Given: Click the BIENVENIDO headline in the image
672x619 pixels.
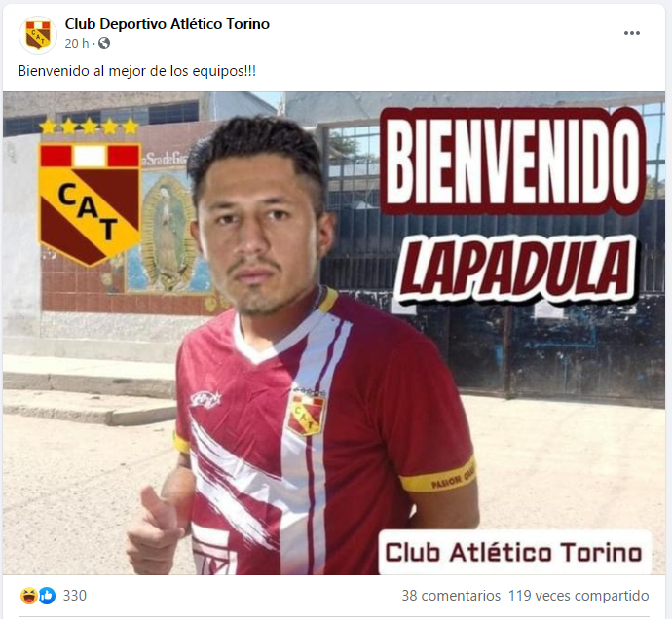Looking at the screenshot, I should click(x=512, y=161).
